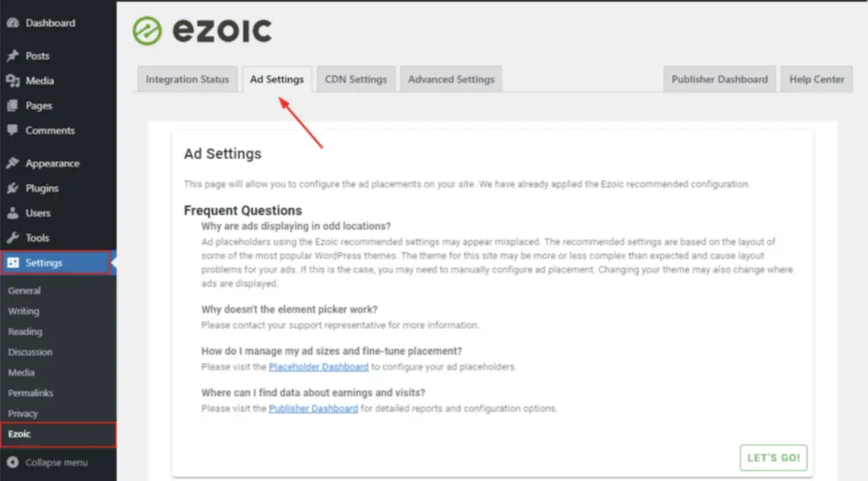This screenshot has height=481, width=868.
Task: Follow the Placeholder Dashboard link
Action: [x=319, y=366]
